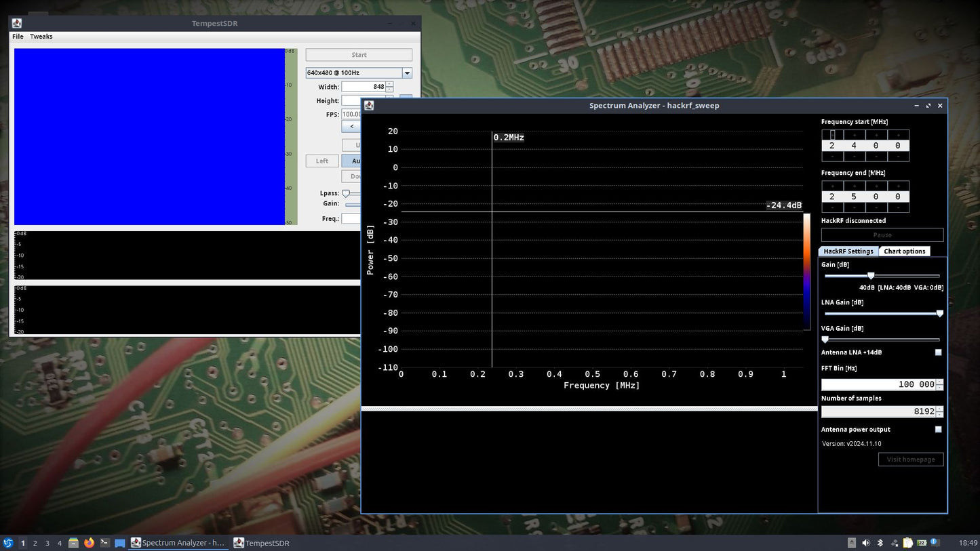This screenshot has height=551, width=980.
Task: Increment first digit of Frequency start
Action: coord(832,135)
